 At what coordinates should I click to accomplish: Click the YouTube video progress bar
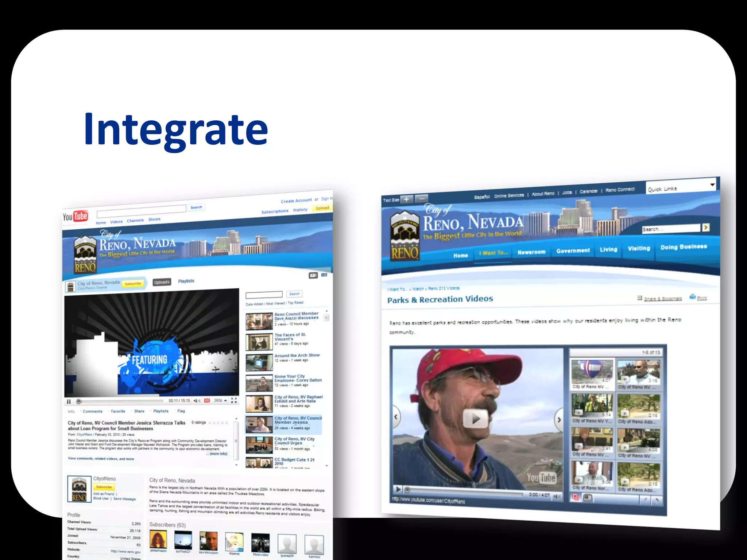click(x=120, y=401)
